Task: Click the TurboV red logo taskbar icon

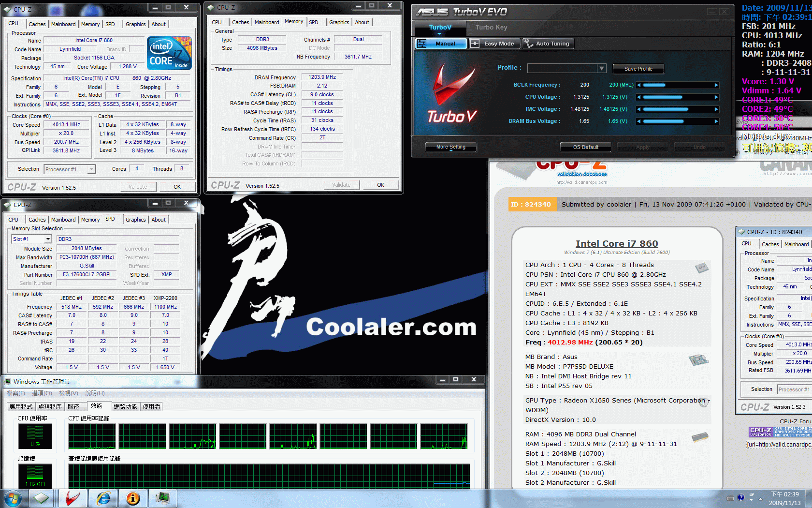Action: (x=72, y=498)
